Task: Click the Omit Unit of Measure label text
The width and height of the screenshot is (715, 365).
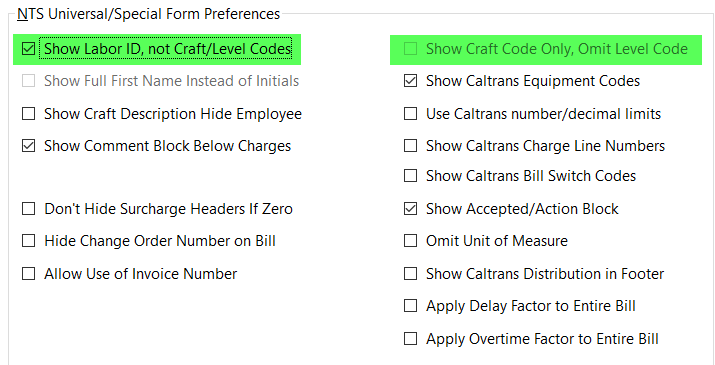Action: pos(497,240)
